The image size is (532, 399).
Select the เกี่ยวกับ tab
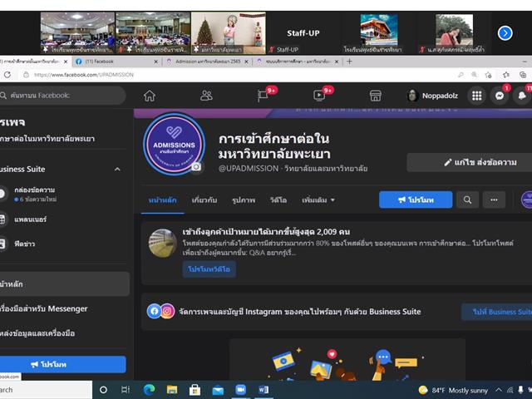pyautogui.click(x=204, y=200)
